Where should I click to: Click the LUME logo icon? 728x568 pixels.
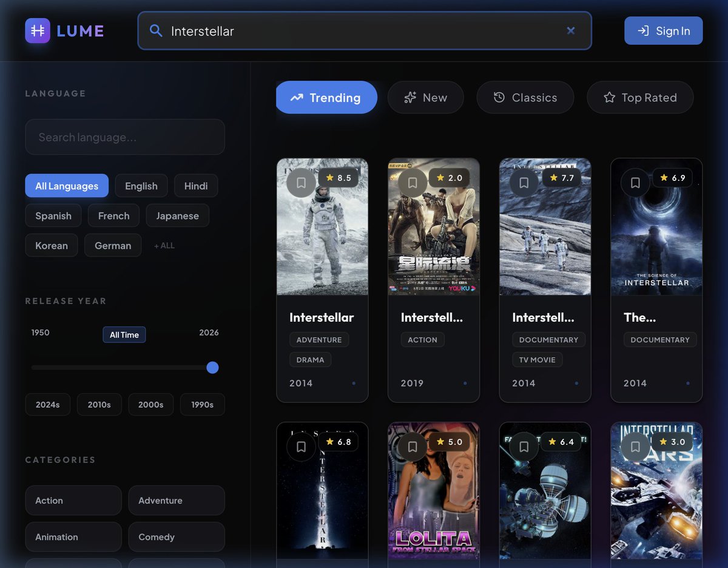(38, 30)
